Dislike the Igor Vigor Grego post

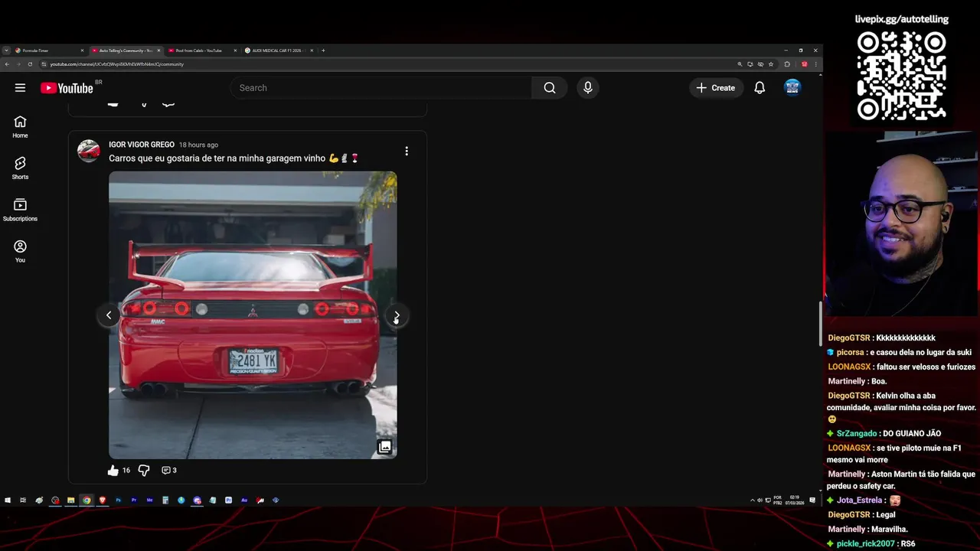tap(143, 471)
